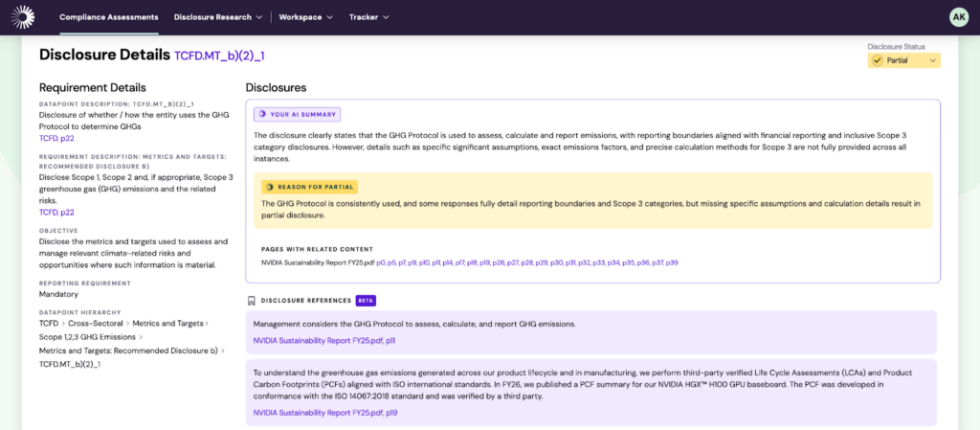The height and width of the screenshot is (430, 980).
Task: Select Metrics and Targets in the datapoint hierarchy
Action: click(x=167, y=324)
